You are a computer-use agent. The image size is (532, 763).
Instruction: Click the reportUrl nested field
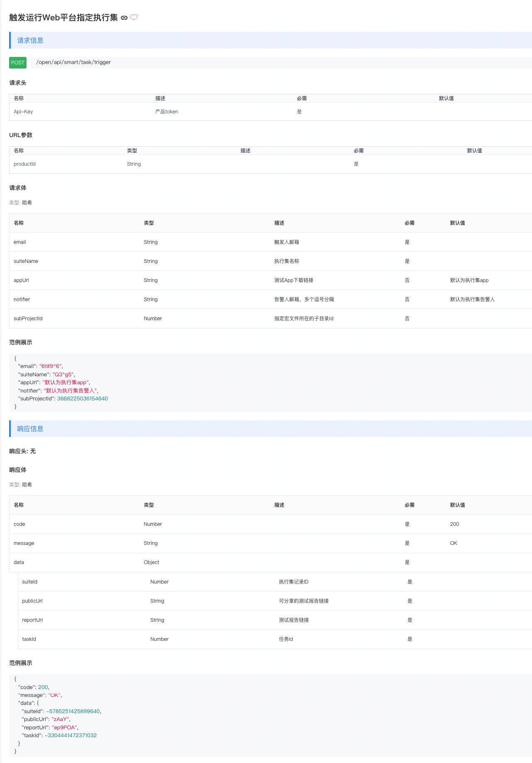[32, 620]
